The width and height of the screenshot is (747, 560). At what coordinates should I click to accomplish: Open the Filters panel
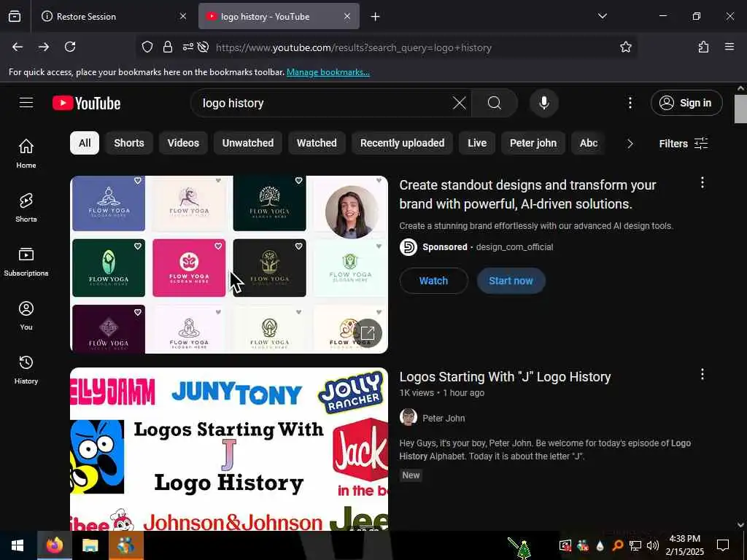click(x=683, y=144)
